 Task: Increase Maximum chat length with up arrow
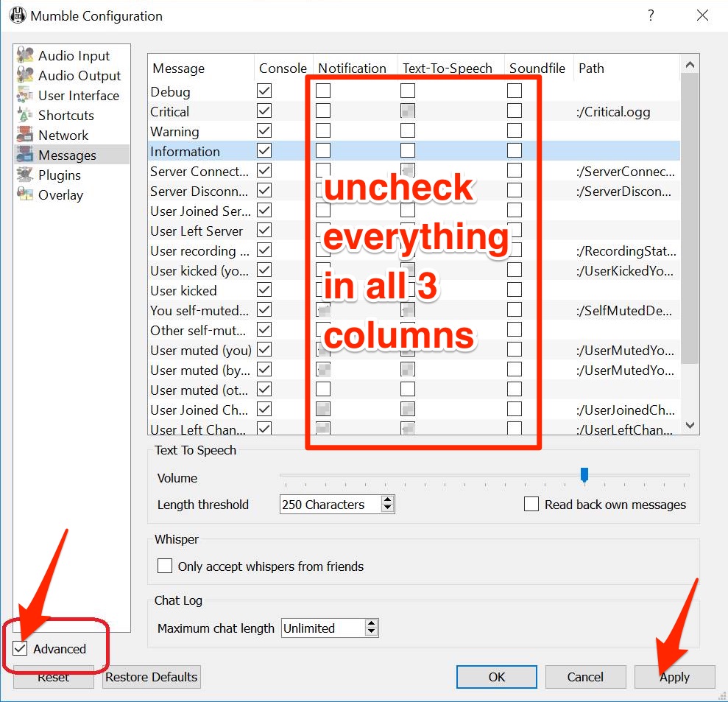pos(371,623)
